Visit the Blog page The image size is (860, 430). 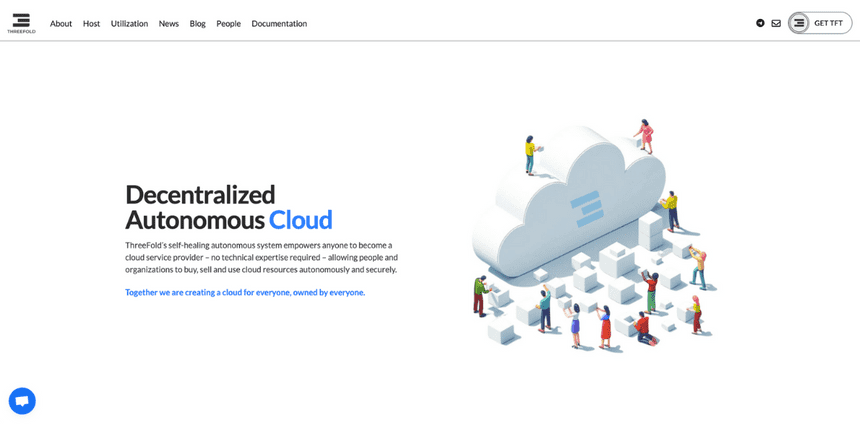click(x=197, y=24)
